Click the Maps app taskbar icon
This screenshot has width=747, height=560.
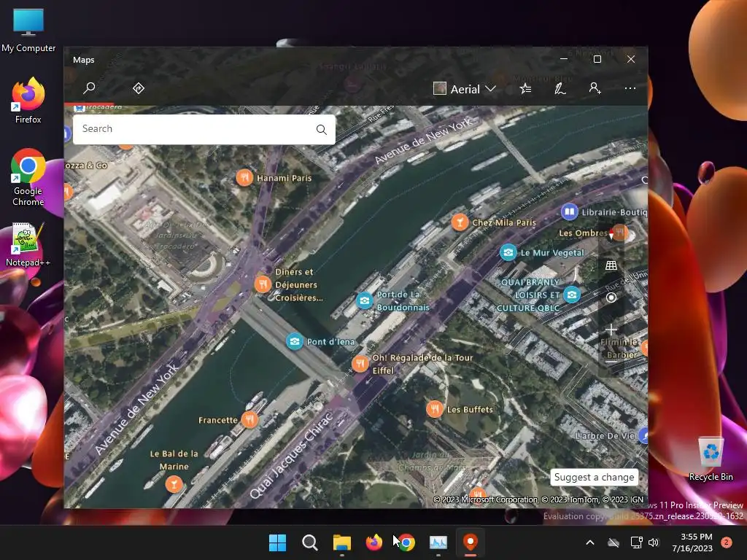[471, 542]
